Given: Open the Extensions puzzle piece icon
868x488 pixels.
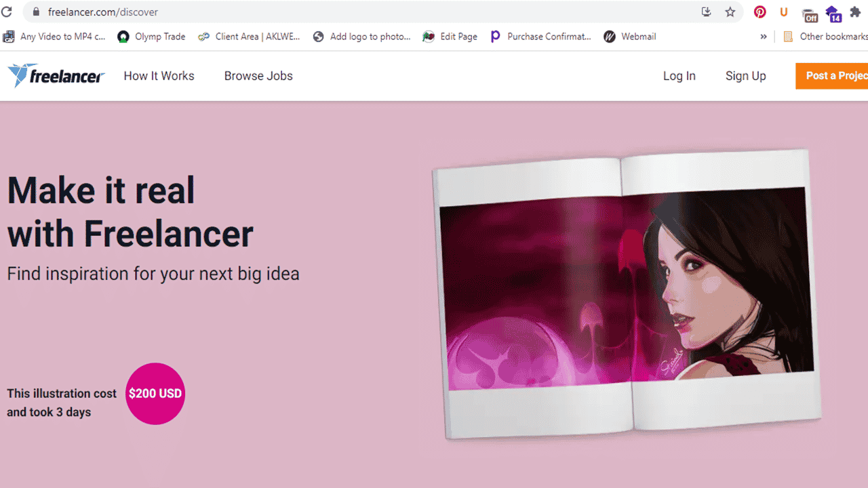Looking at the screenshot, I should (x=855, y=12).
